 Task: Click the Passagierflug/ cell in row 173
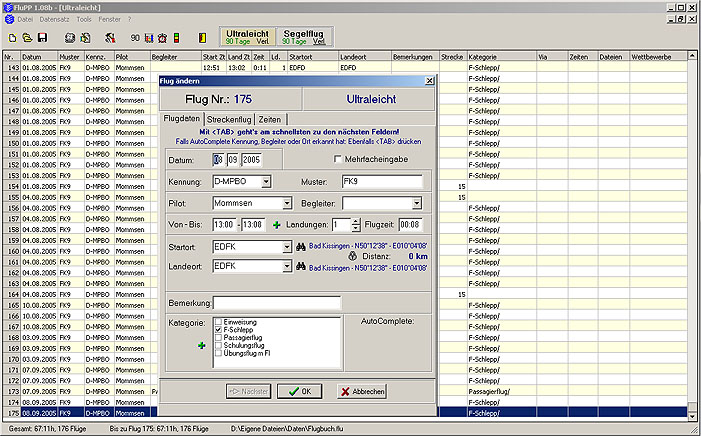(502, 391)
